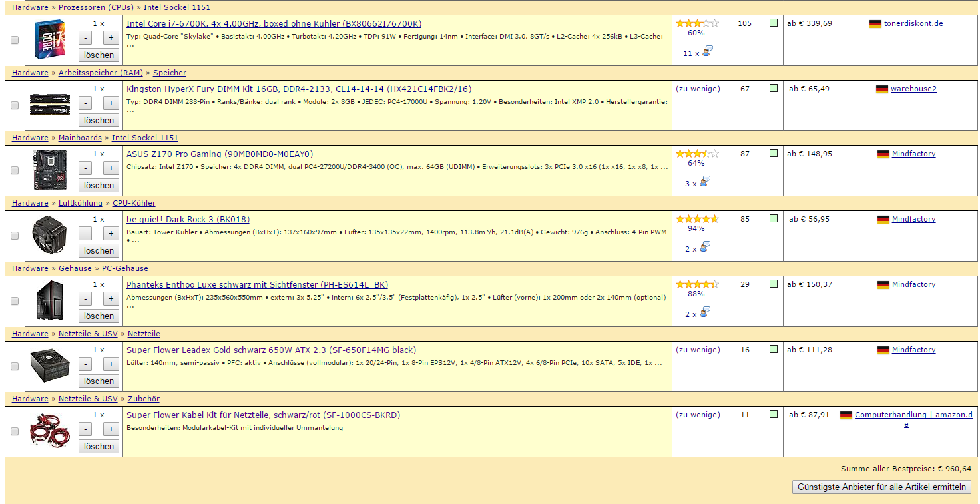This screenshot has height=504, width=980.
Task: Select the Kingston HyperX Fury row checkbox
Action: (x=15, y=105)
